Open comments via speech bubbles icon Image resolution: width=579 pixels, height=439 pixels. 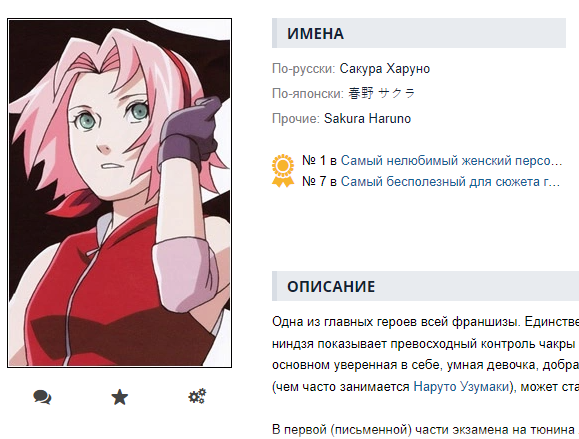pyautogui.click(x=42, y=397)
